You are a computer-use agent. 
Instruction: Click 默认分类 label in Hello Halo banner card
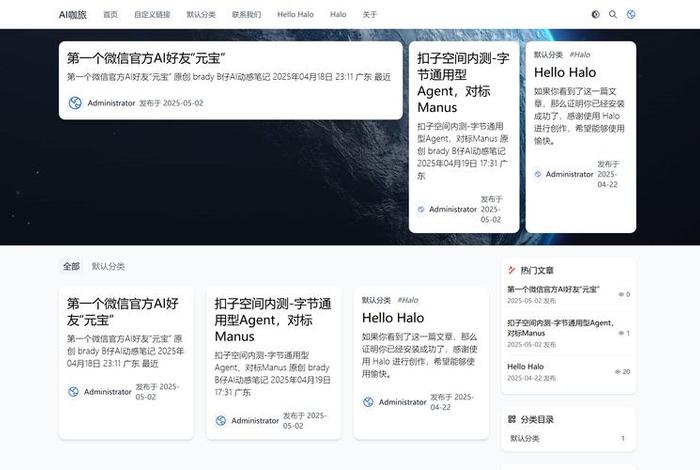548,54
